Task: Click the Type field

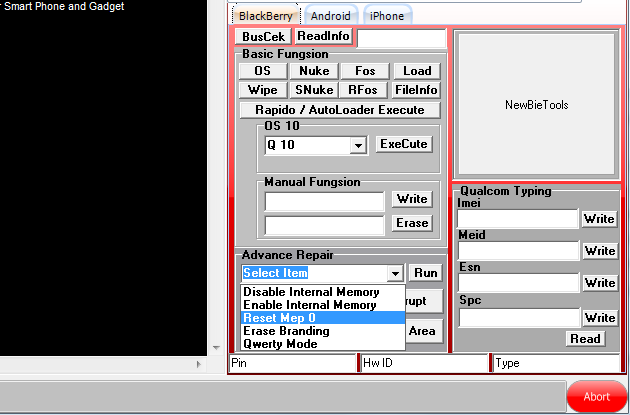Action: tap(556, 363)
